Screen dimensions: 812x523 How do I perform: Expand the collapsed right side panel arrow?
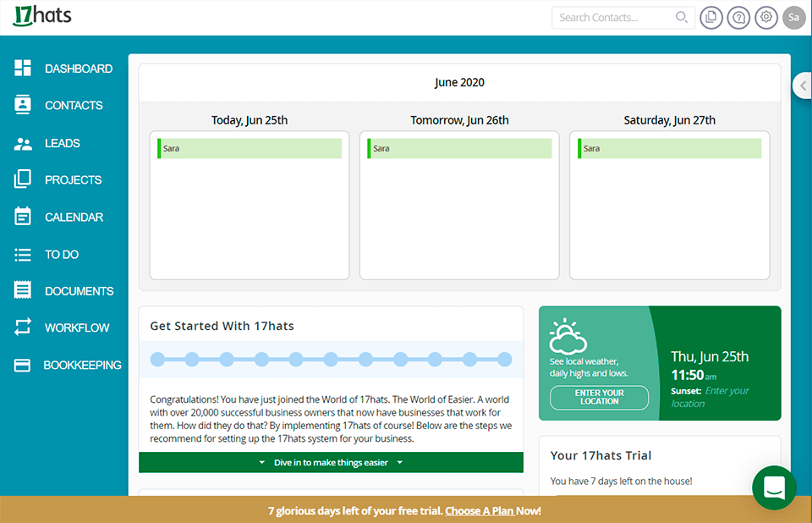click(802, 85)
